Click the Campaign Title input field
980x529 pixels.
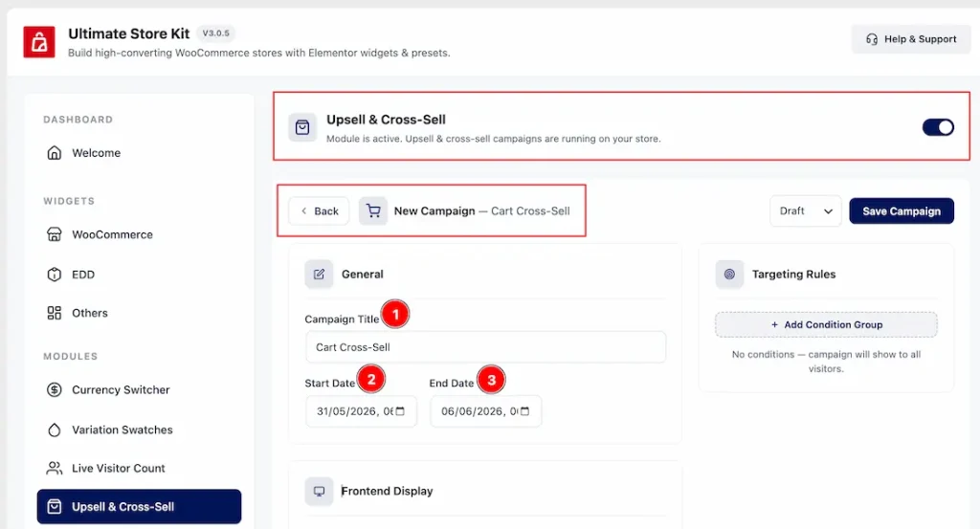point(485,347)
